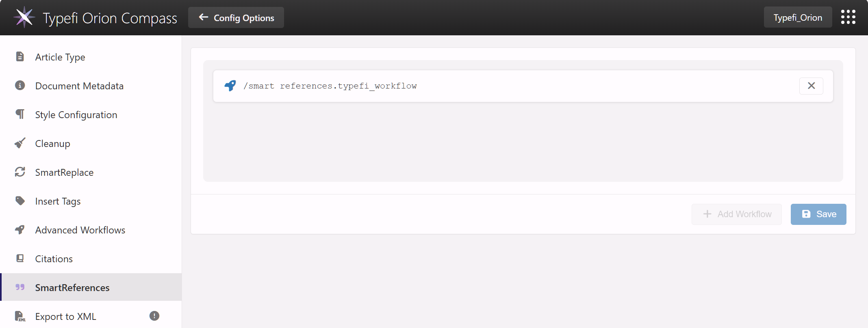Image resolution: width=868 pixels, height=328 pixels.
Task: Click the SmartReplace sync arrows icon
Action: (x=20, y=172)
